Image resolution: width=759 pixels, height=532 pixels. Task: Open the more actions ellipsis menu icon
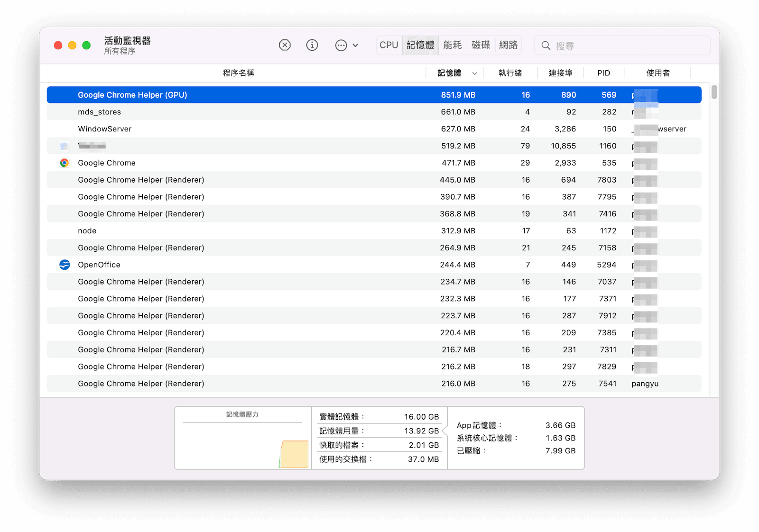(341, 46)
